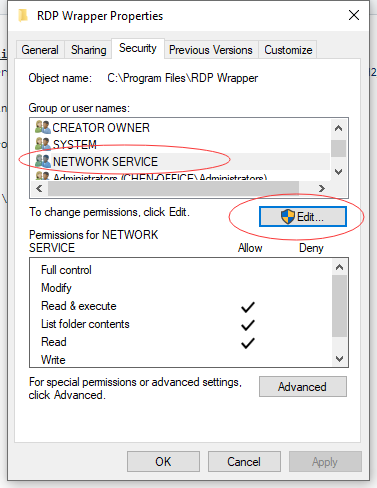The width and height of the screenshot is (377, 488).
Task: Click the Edit permissions button
Action: 303,217
